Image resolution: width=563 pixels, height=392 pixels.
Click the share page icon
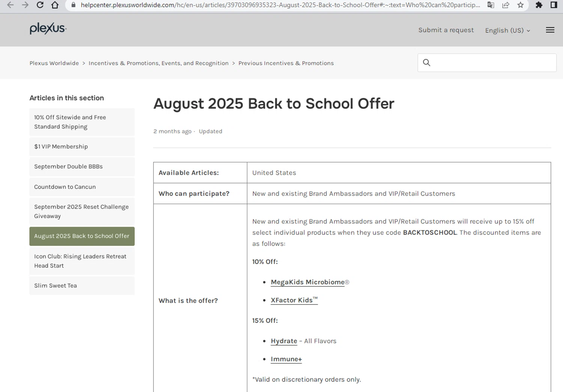pos(506,5)
